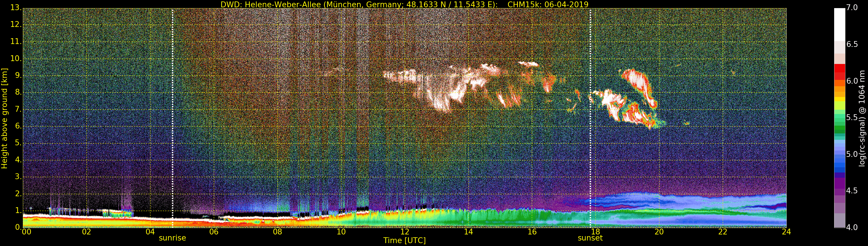This screenshot has width=868, height=246.
Task: Click the colorbar tick value "5.5"
Action: pos(852,118)
